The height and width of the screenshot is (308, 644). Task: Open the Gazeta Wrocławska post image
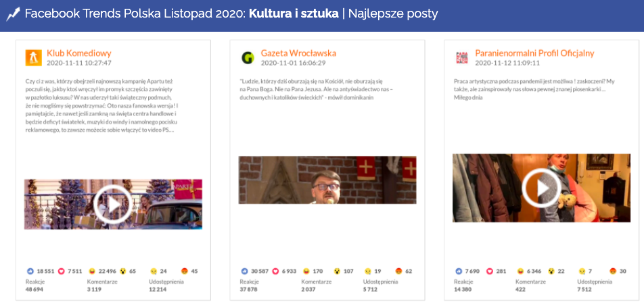(x=327, y=180)
